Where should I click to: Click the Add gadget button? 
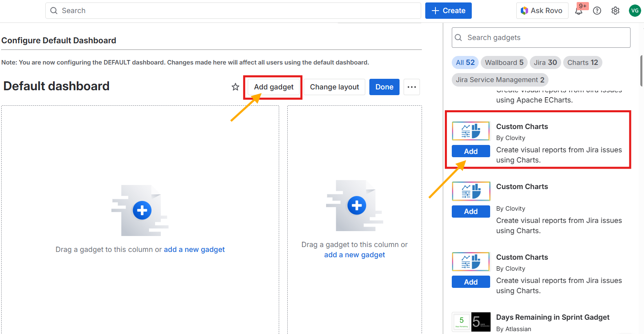pyautogui.click(x=274, y=87)
